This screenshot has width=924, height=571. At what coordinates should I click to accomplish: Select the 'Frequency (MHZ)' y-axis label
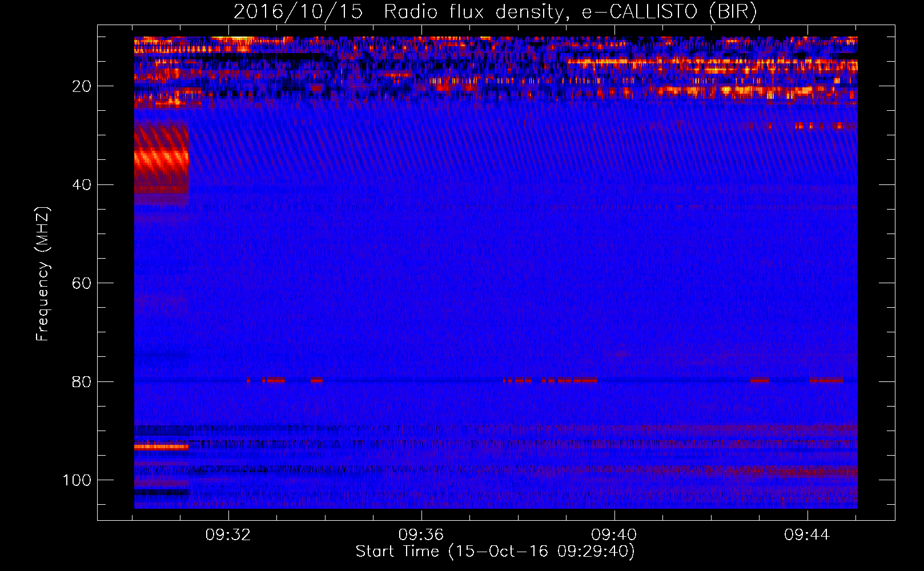click(x=43, y=274)
